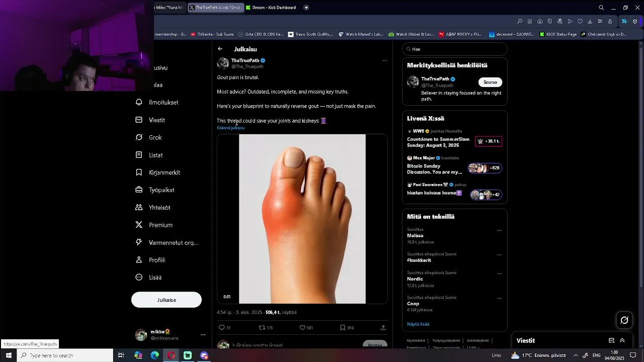Open options for Melissa trend
This screenshot has width=644, height=362.
(x=499, y=231)
